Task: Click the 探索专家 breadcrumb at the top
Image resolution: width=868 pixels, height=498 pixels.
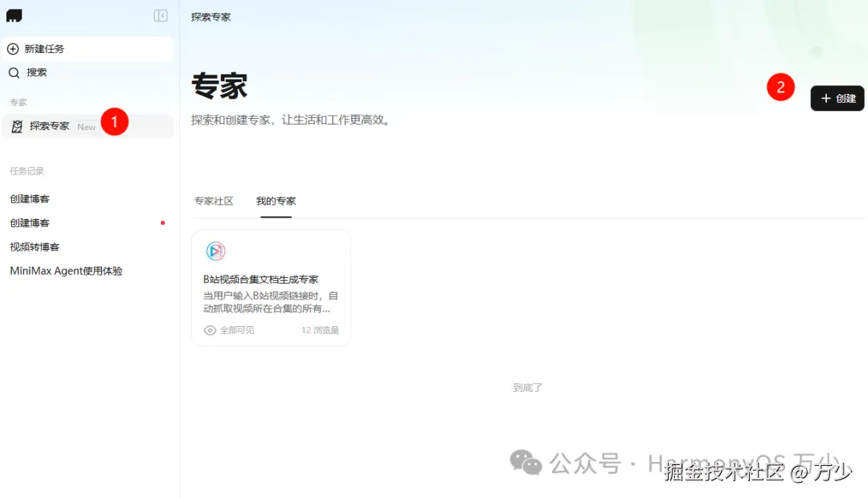Action: pos(210,16)
